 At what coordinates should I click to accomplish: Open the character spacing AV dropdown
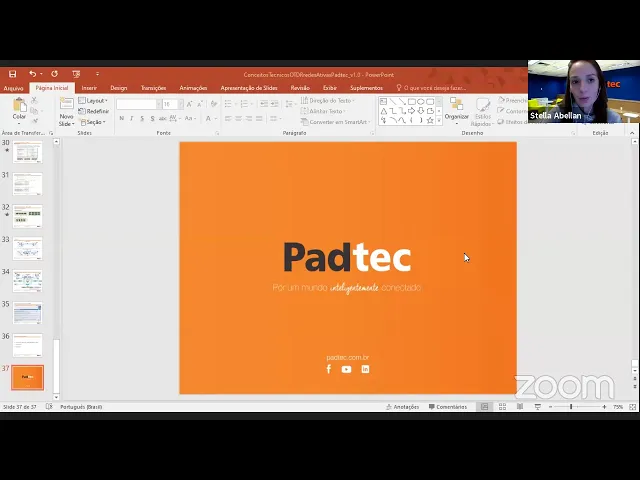[175, 119]
